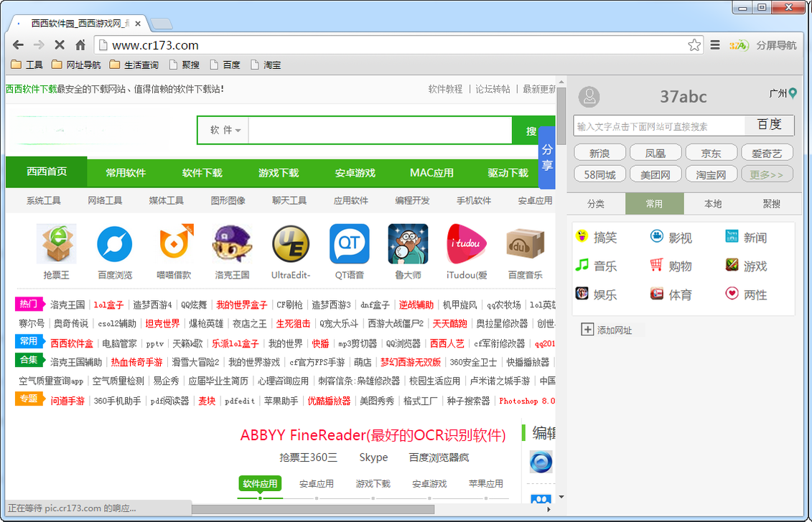Image resolution: width=812 pixels, height=522 pixels.
Task: Click the 分屏导航 toolbar button
Action: [x=776, y=45]
